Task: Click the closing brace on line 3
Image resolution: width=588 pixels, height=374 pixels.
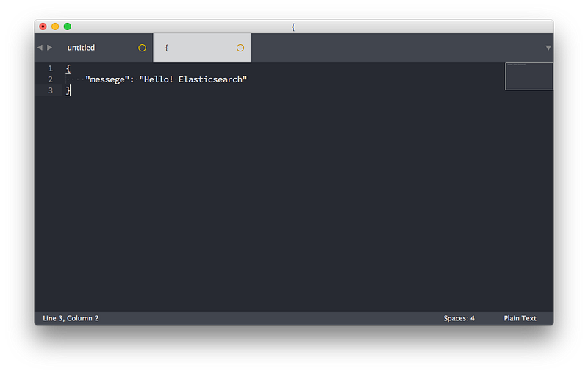Action: (x=68, y=90)
